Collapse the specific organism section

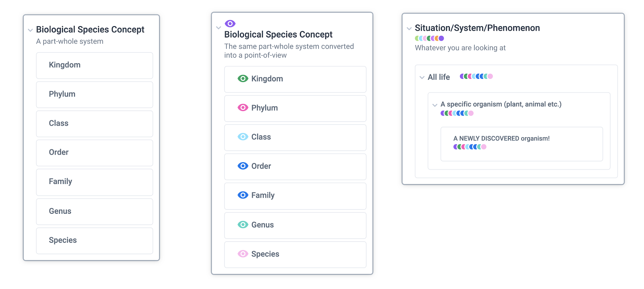click(x=435, y=105)
